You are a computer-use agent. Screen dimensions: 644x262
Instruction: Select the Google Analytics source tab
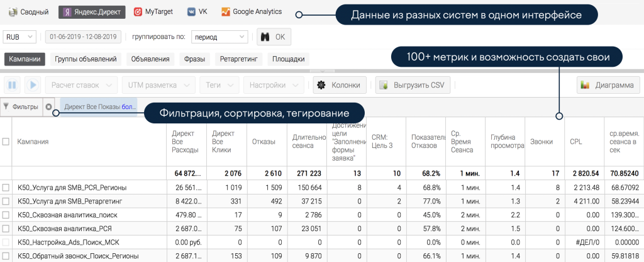[251, 12]
